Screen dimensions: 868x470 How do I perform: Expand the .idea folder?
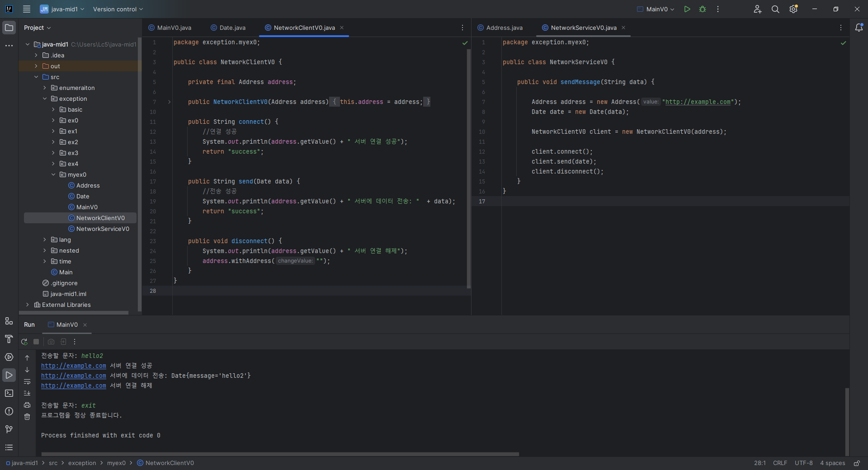[x=36, y=55]
